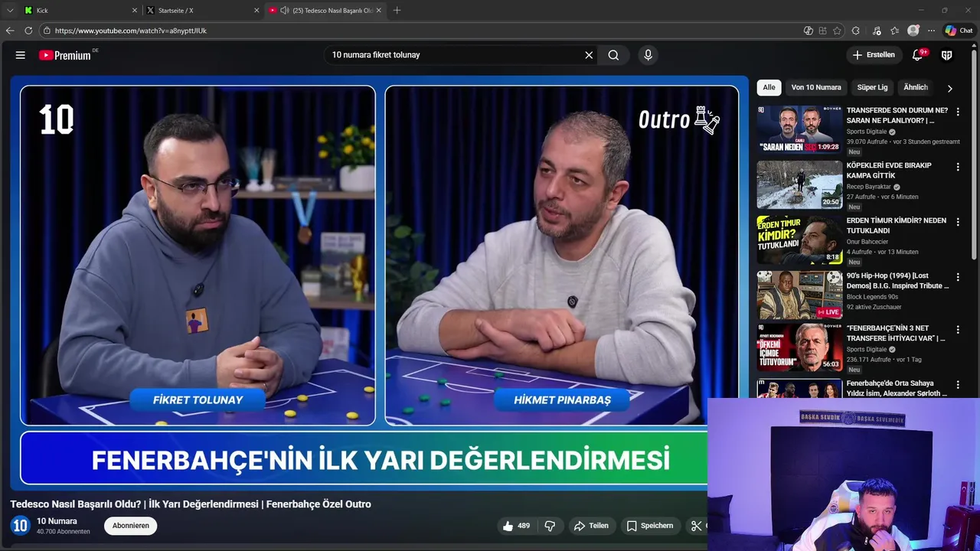The image size is (980, 551).
Task: Open the tab actions menu chevron
Action: point(10,11)
